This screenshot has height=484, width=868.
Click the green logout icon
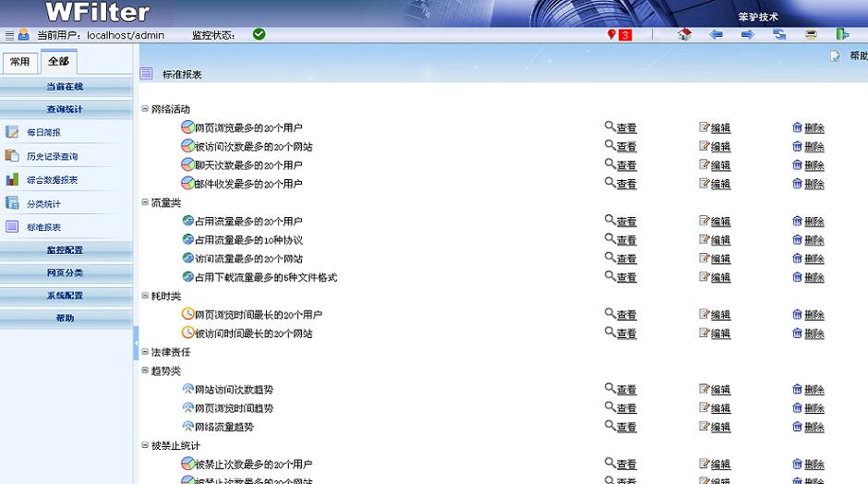click(842, 35)
